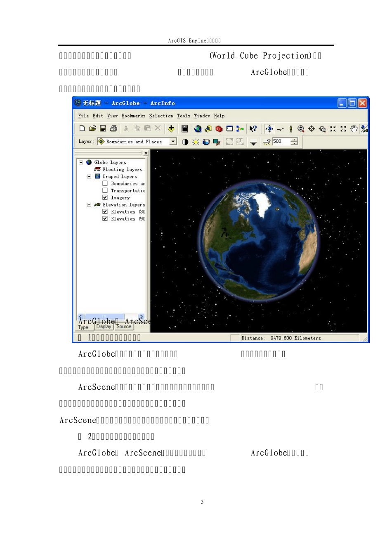The height and width of the screenshot is (555, 392).
Task: Uncheck the Imagery layer
Action: tap(105, 197)
